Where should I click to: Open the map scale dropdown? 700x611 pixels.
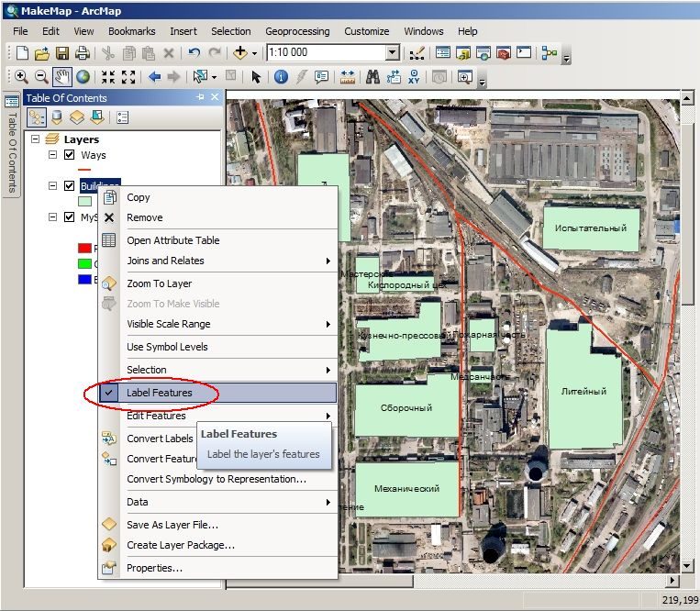click(x=392, y=52)
